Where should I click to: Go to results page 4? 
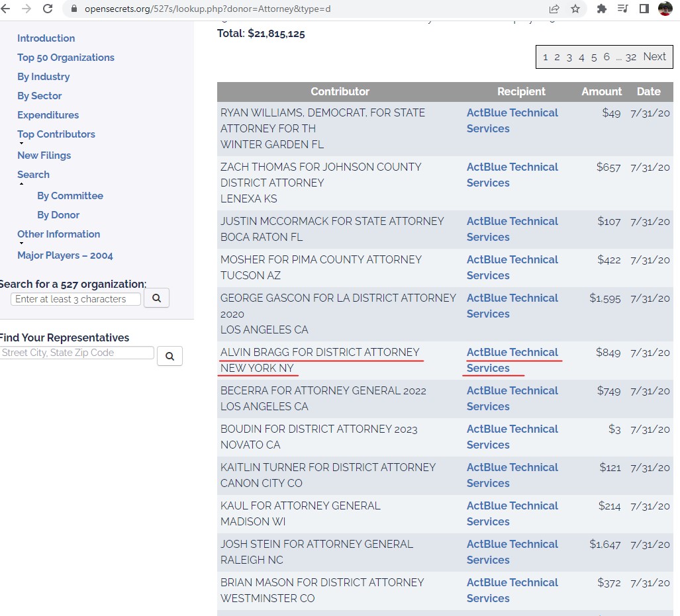581,57
